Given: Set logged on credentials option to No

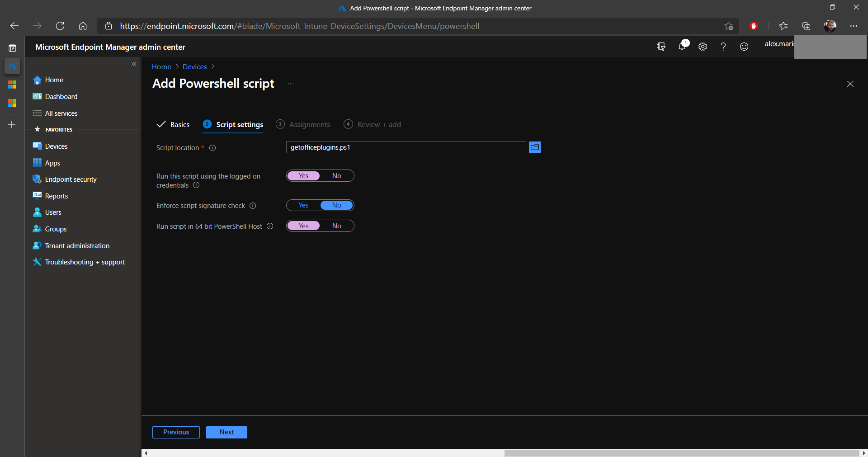Looking at the screenshot, I should point(337,176).
